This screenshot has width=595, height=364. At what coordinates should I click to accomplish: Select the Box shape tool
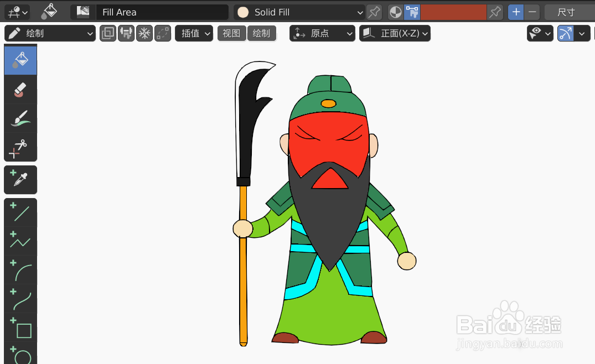point(20,327)
